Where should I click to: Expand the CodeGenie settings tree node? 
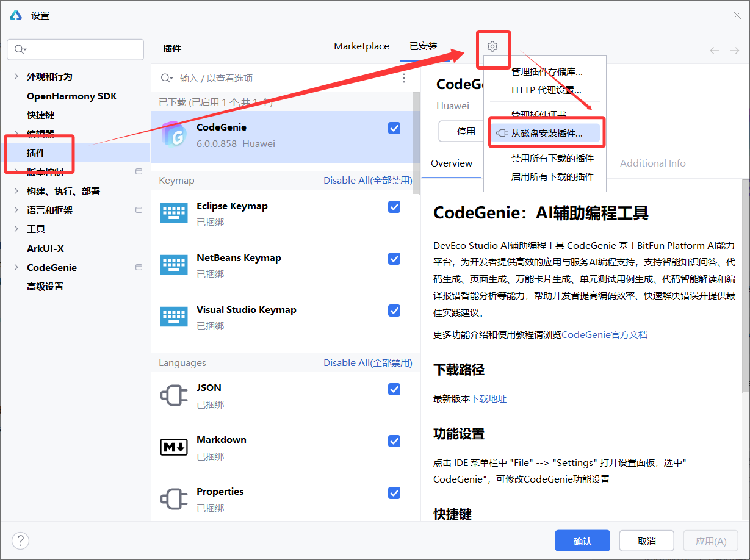[16, 267]
